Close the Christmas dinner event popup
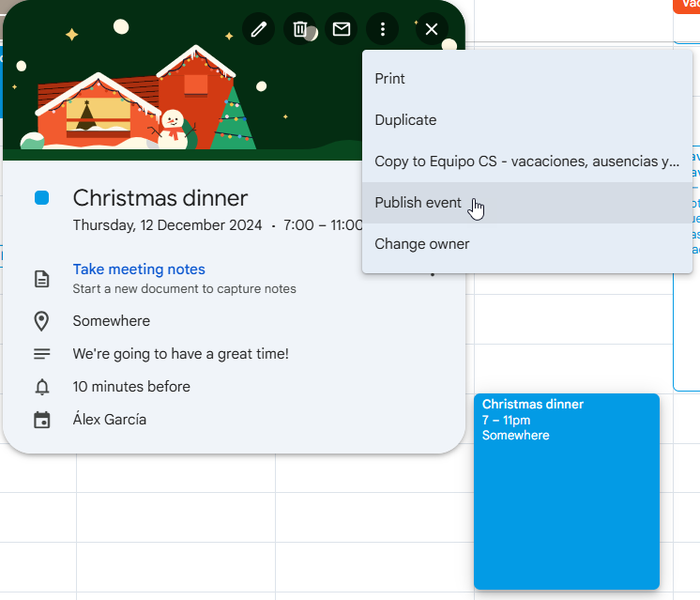Image resolution: width=700 pixels, height=600 pixels. pos(432,29)
